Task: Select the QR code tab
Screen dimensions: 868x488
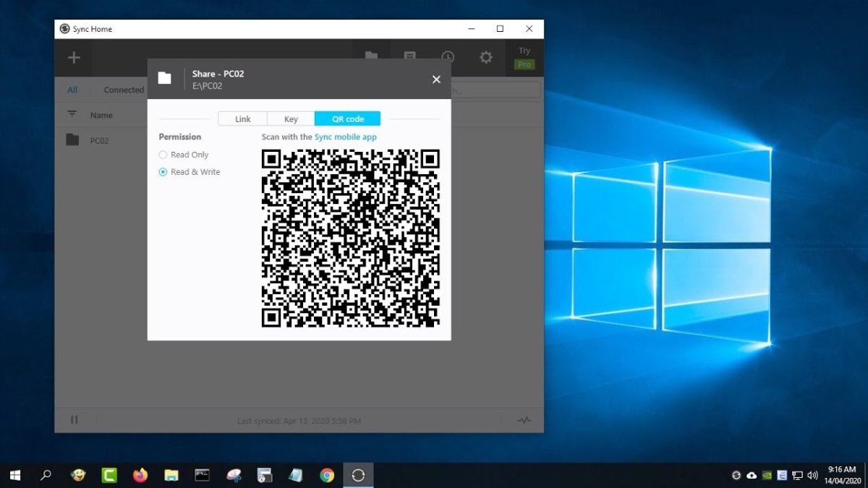Action: pyautogui.click(x=348, y=119)
